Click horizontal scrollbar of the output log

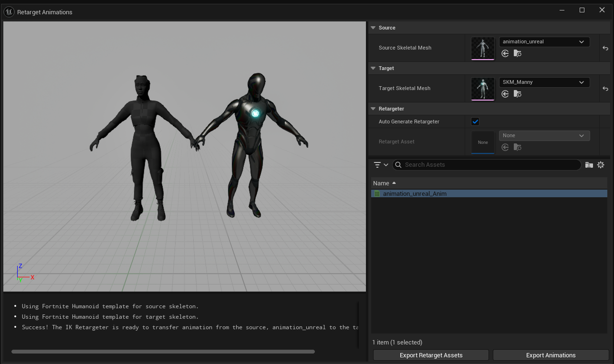point(163,352)
